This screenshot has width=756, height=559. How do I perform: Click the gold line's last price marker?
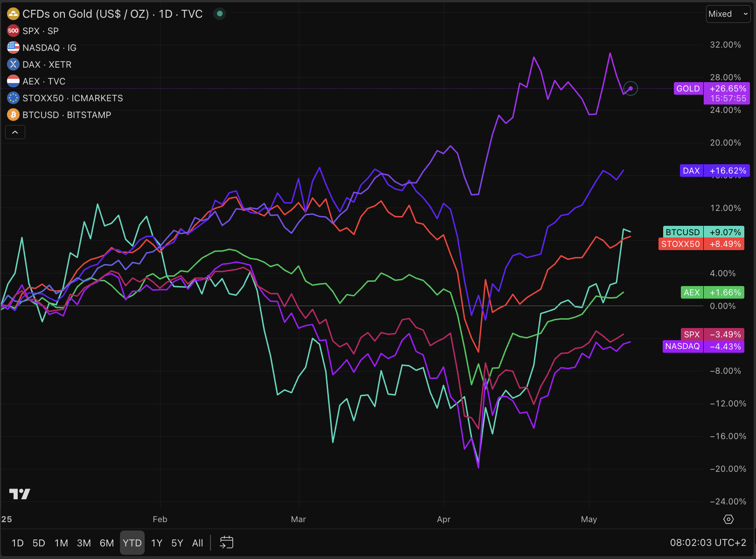pyautogui.click(x=630, y=88)
